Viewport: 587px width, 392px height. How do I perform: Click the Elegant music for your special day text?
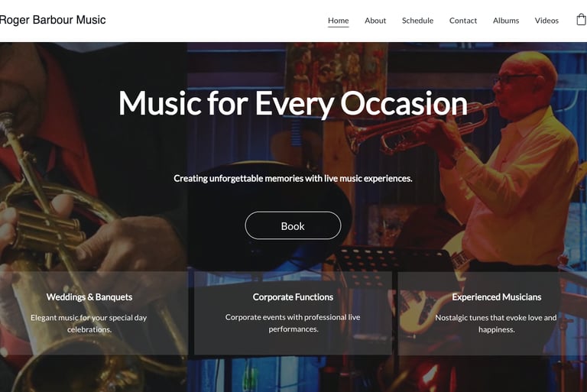89,323
